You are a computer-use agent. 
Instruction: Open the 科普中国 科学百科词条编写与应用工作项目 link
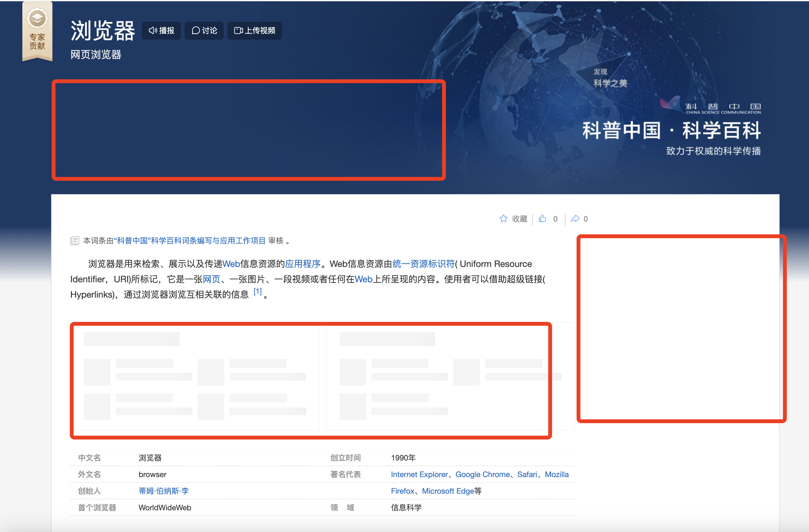pyautogui.click(x=190, y=240)
